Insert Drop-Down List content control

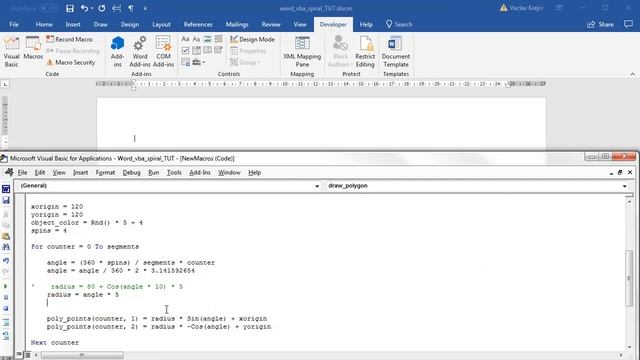(x=207, y=51)
